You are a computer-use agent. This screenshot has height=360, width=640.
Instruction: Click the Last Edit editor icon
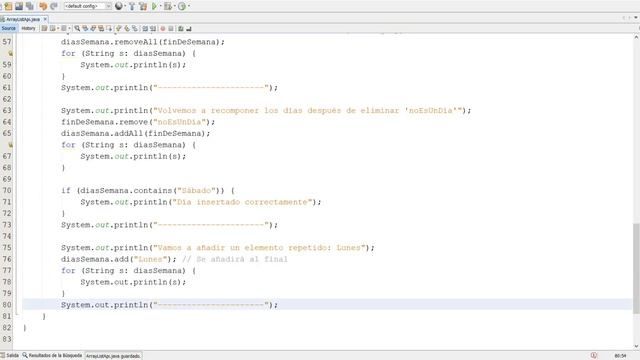click(x=44, y=28)
